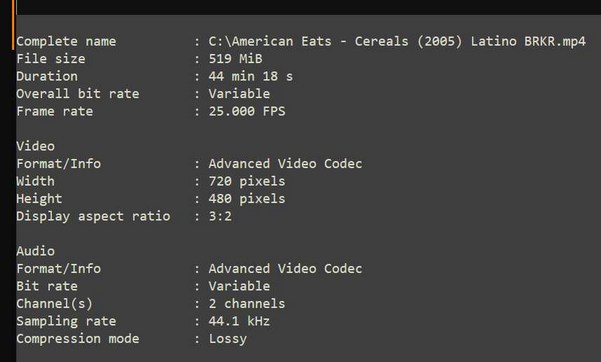Screen dimensions: 601x362
Task: Select the audio Format/Info value Advanced Video Codec
Action: tap(285, 268)
